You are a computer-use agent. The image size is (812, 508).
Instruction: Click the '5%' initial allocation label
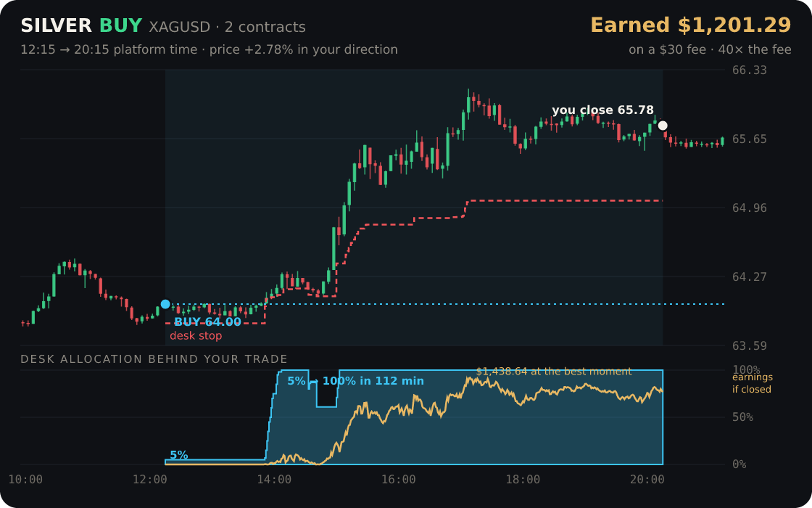pyautogui.click(x=178, y=455)
